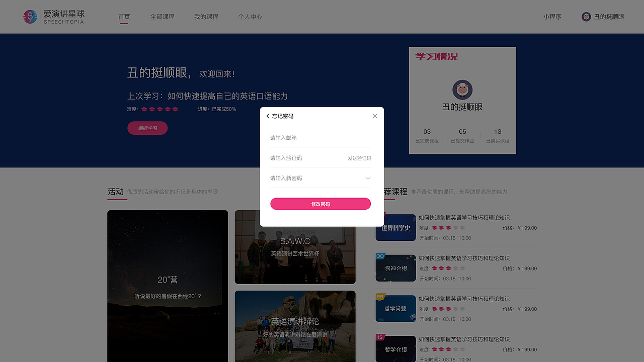644x362 pixels.
Task: Close the 忘记密码 dialog
Action: tap(375, 116)
